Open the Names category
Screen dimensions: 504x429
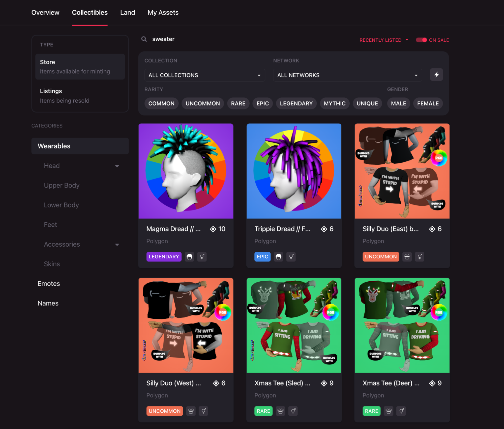[x=48, y=303]
